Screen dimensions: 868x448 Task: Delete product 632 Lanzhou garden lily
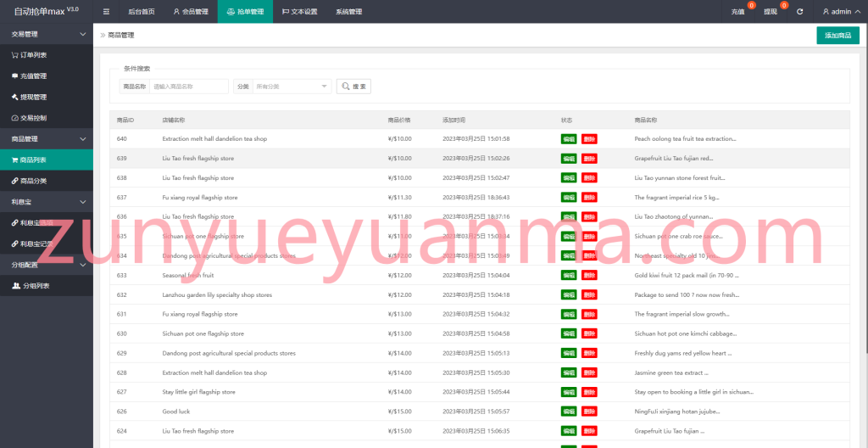[589, 294]
